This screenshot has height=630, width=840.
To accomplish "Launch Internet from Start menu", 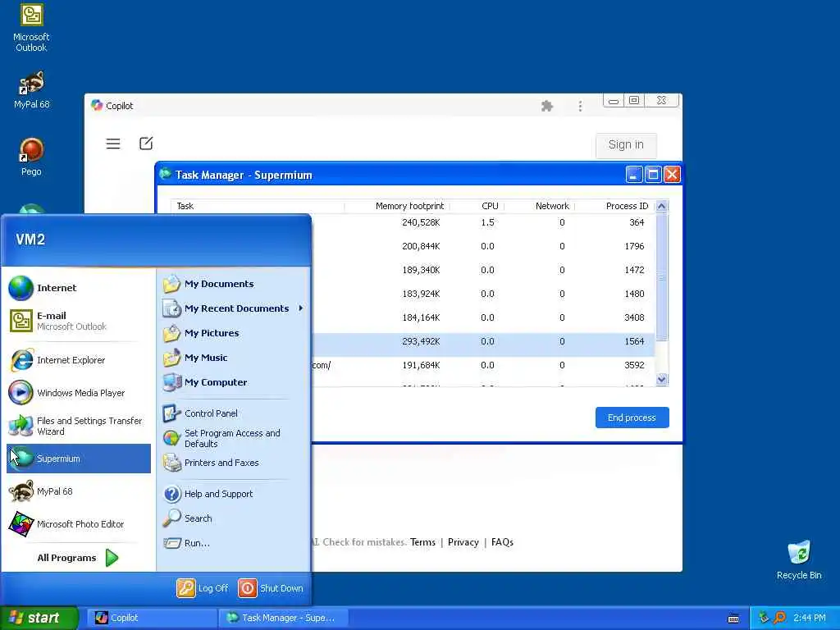I will click(79, 288).
